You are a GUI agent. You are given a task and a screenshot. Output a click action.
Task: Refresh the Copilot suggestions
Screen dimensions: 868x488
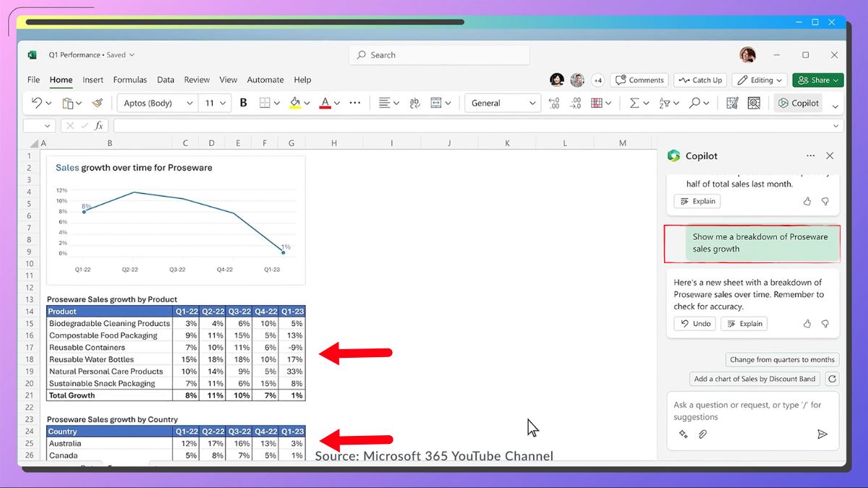pos(833,379)
